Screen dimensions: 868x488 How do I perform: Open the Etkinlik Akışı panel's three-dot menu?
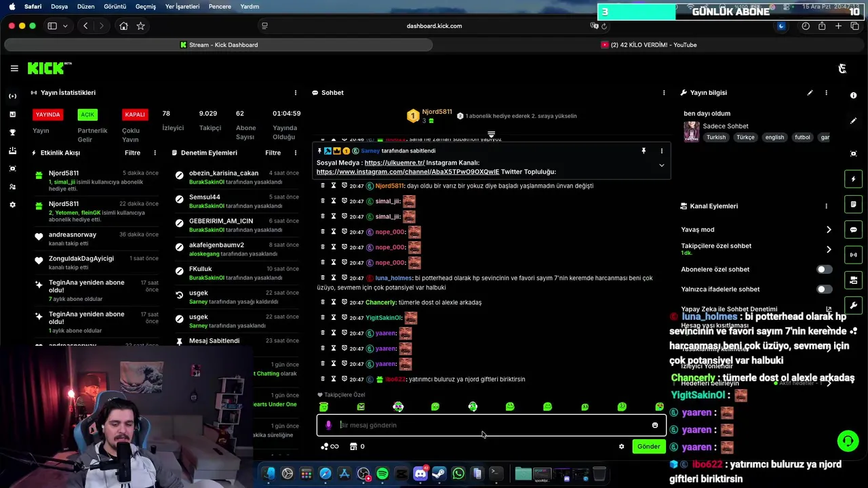coord(155,153)
